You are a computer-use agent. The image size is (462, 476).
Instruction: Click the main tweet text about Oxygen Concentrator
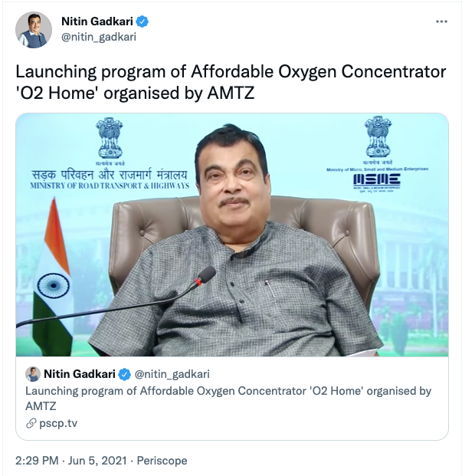click(231, 84)
